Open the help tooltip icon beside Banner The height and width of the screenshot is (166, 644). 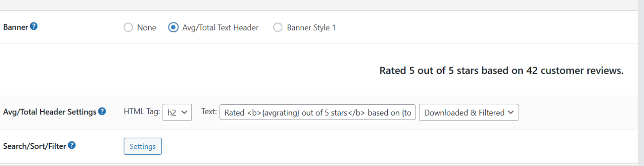click(34, 27)
